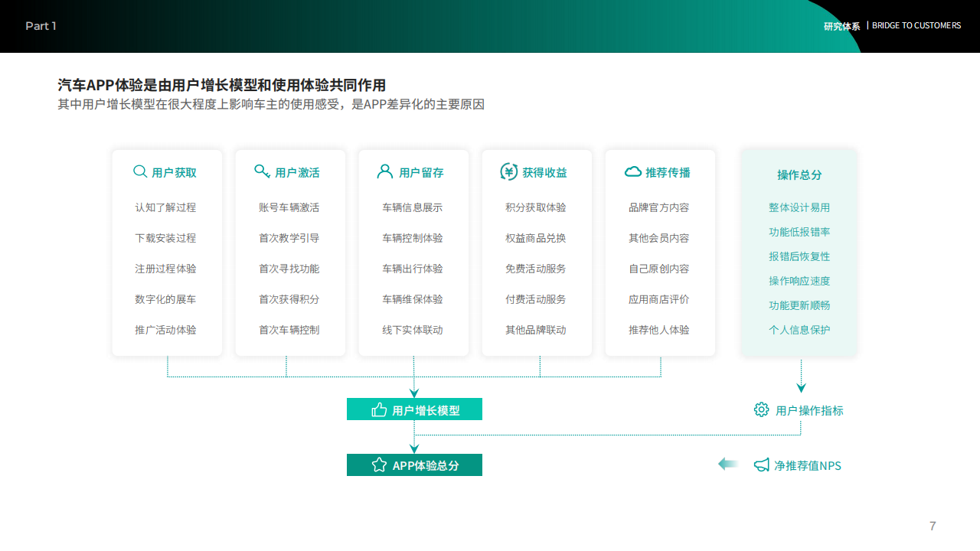Screen dimensions: 980x551
Task: Click the text 推广活动体验
Action: point(165,330)
